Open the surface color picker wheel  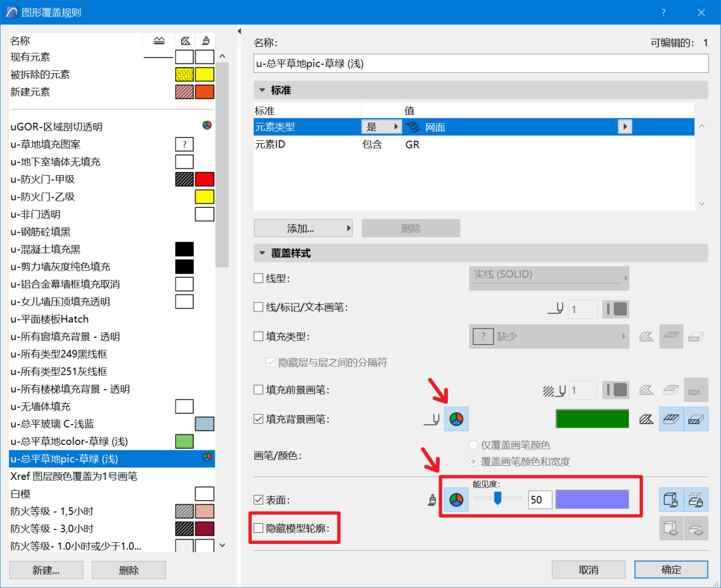pos(456,499)
